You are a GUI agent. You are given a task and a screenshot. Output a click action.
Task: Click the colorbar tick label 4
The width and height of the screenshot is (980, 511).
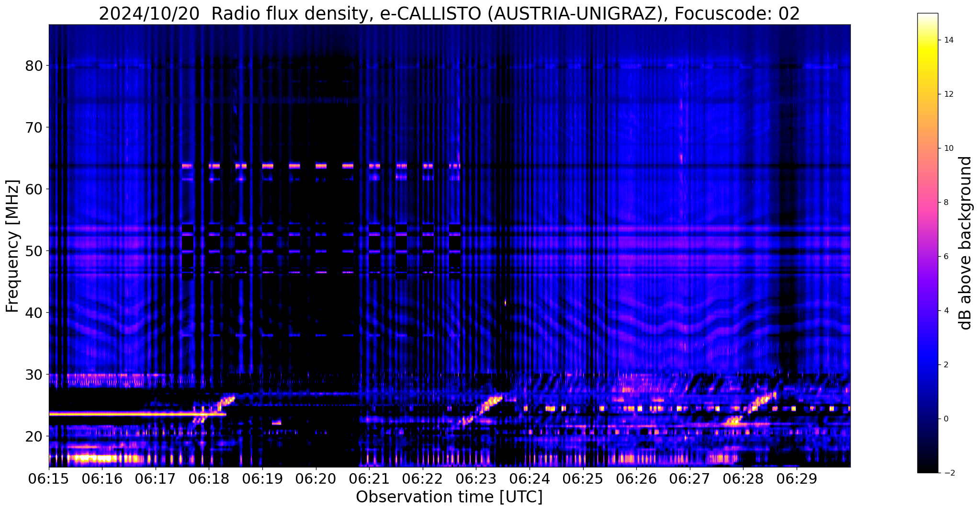click(x=946, y=311)
